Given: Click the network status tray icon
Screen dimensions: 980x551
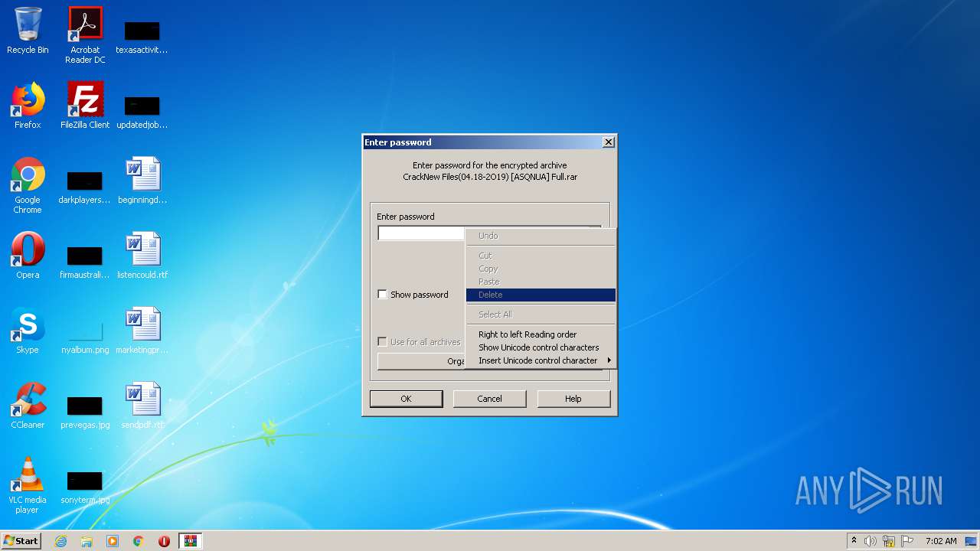Looking at the screenshot, I should point(889,541).
